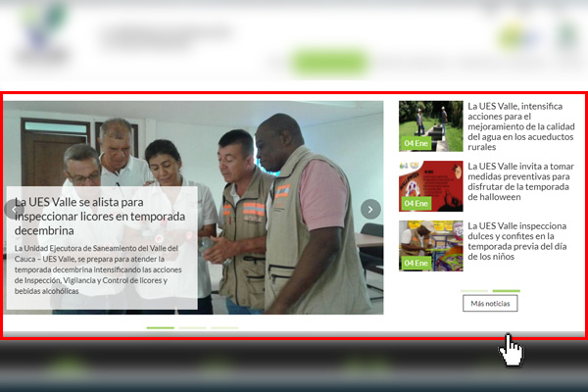
Task: Select the dulces y confites news thumbnail
Action: 431,246
